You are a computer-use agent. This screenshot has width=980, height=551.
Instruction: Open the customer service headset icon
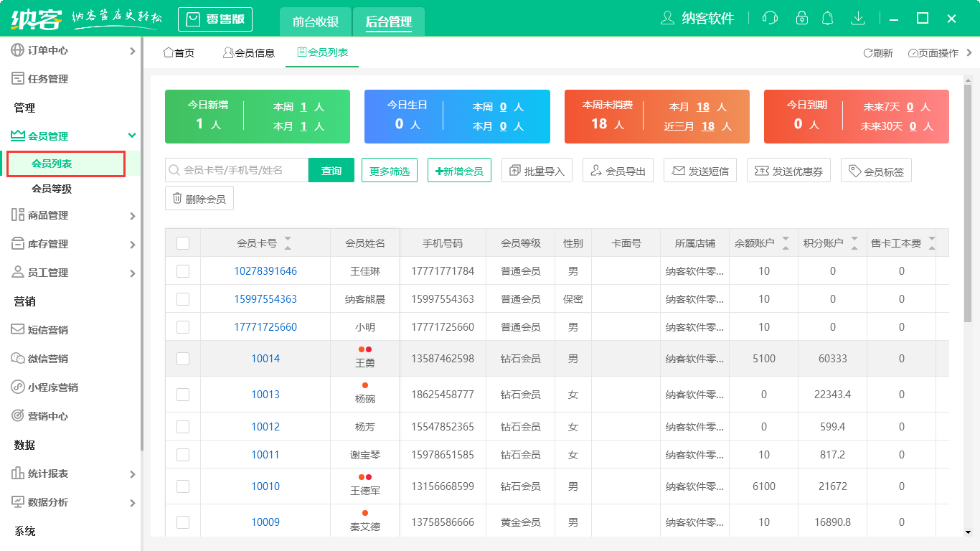[770, 17]
